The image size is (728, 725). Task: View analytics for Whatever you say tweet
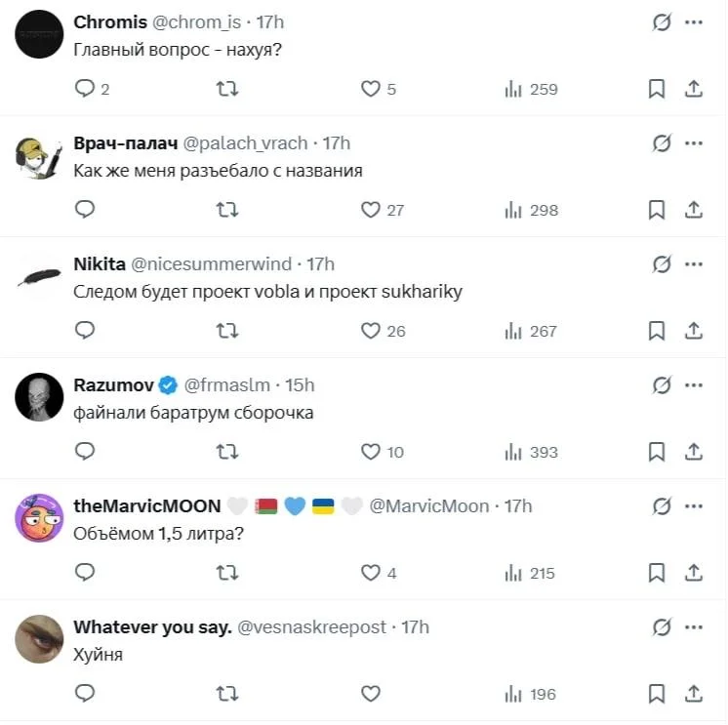pyautogui.click(x=530, y=694)
